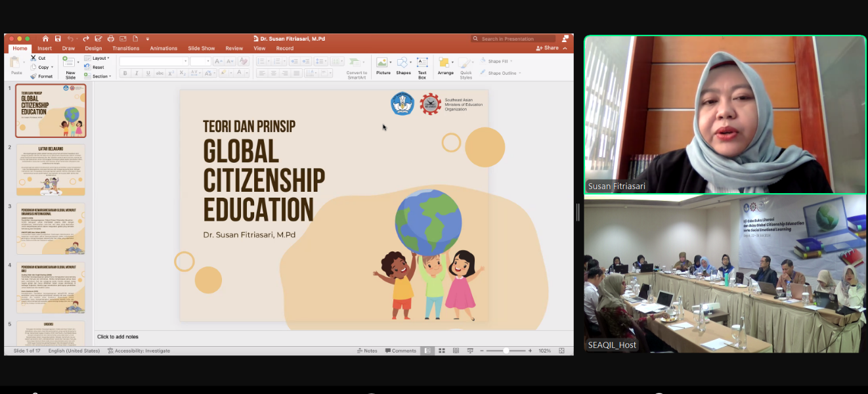The height and width of the screenshot is (394, 868).
Task: Open the Shape Outline dropdown
Action: click(500, 73)
